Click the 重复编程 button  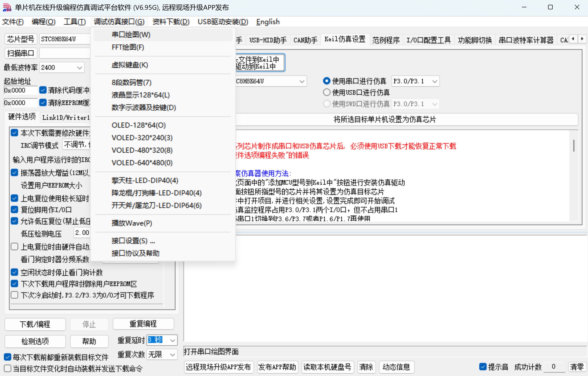[143, 324]
